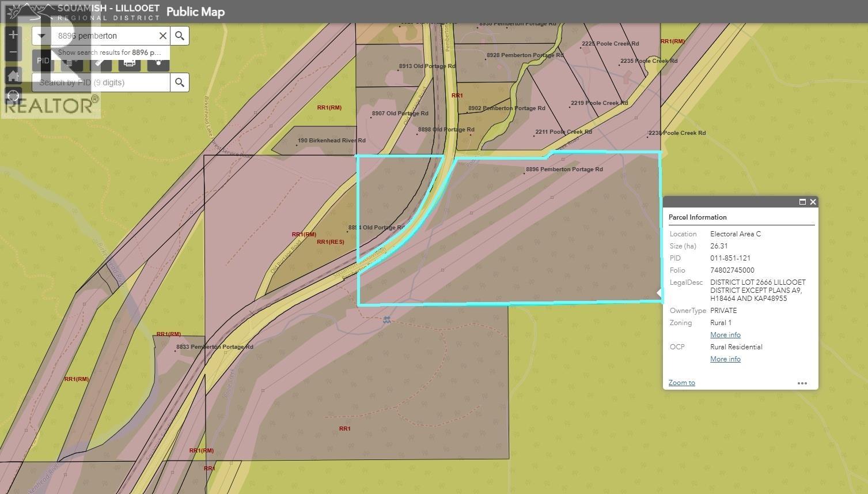The width and height of the screenshot is (868, 494).
Task: Focus the 'Search by PID' input field
Action: pos(101,82)
